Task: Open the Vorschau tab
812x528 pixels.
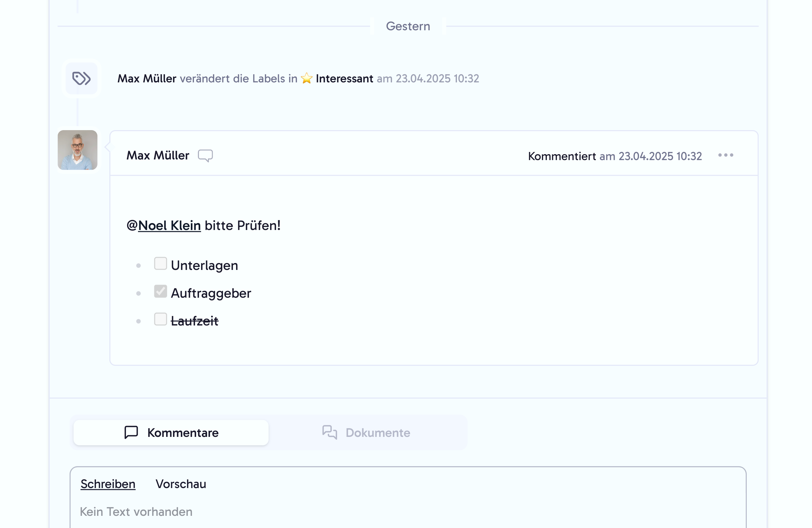Action: (181, 484)
